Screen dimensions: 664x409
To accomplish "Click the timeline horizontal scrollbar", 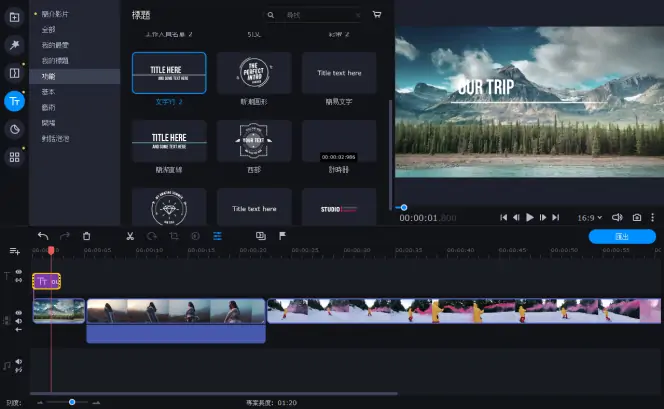I will (x=214, y=393).
